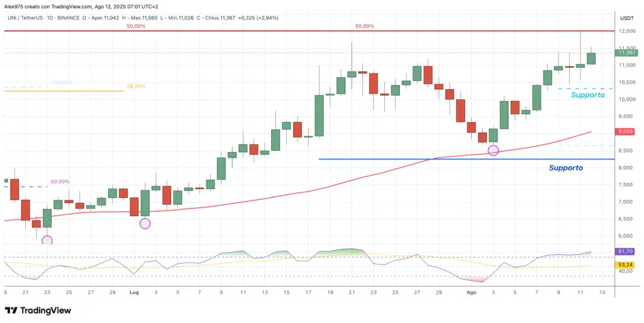The height and width of the screenshot is (323, 644).
Task: Click the Lug month label on time axis
Action: coord(133,292)
